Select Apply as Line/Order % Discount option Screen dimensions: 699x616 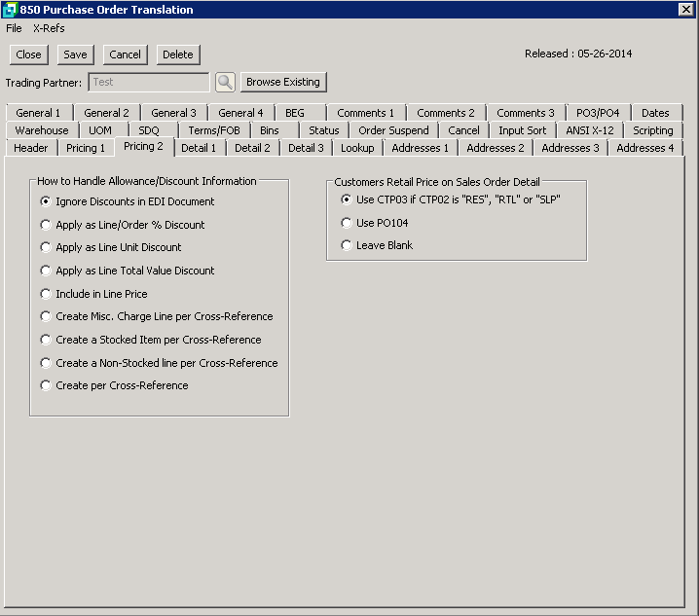46,225
